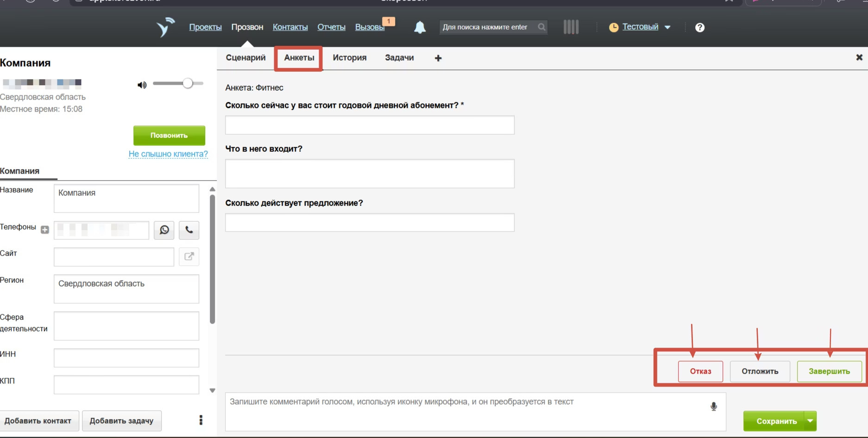Viewport: 868px width, 438px height.
Task: Adjust the volume slider handle
Action: coord(188,83)
